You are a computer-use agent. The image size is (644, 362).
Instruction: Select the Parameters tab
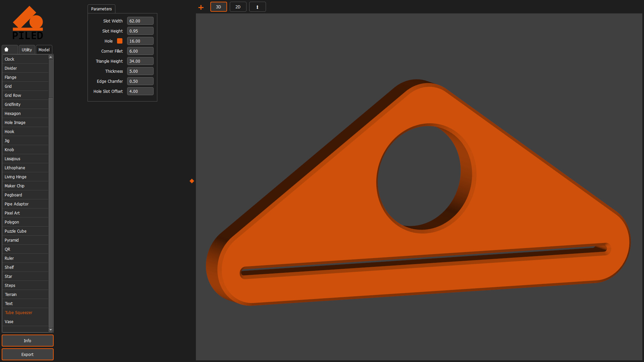tap(101, 9)
